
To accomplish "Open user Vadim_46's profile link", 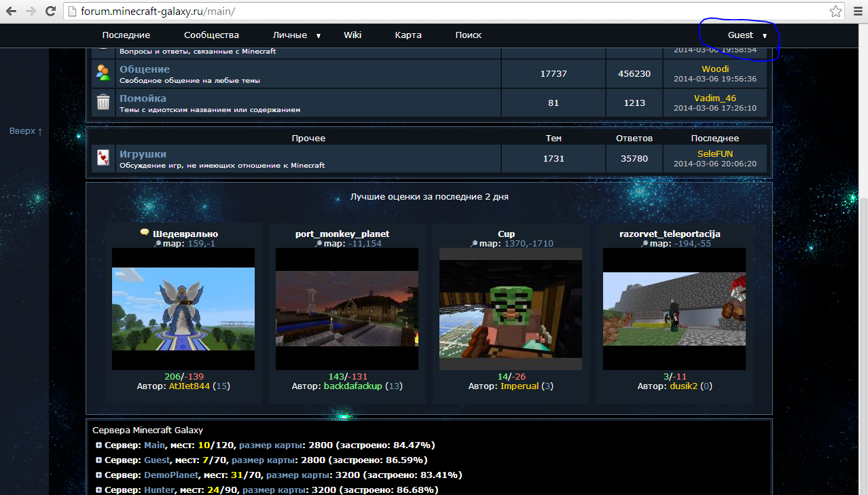I will [715, 98].
